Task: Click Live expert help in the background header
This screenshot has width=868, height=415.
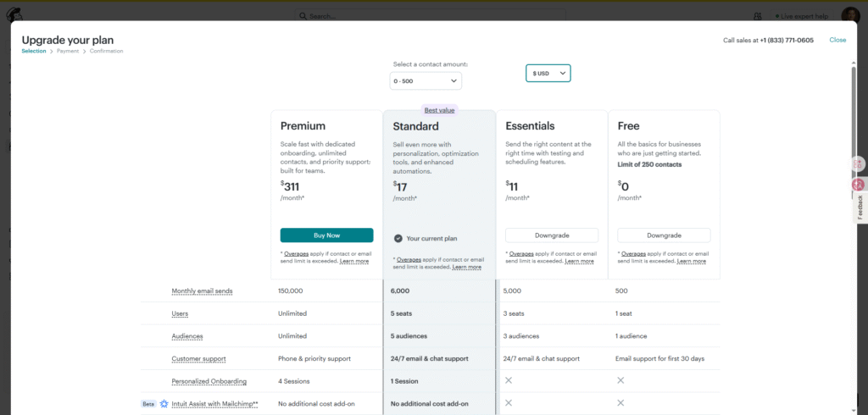Action: tap(802, 16)
